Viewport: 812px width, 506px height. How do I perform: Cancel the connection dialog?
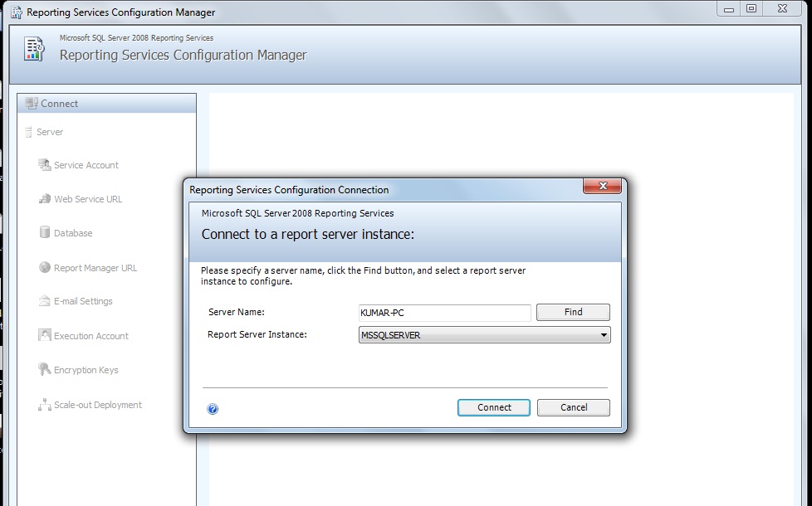coord(573,407)
